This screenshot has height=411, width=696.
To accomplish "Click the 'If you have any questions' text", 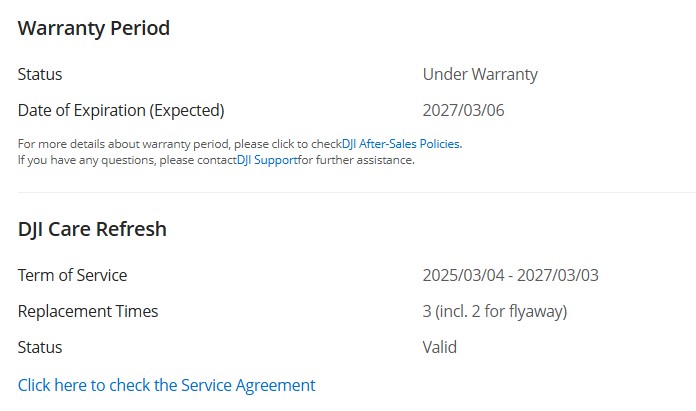I will pos(110,160).
